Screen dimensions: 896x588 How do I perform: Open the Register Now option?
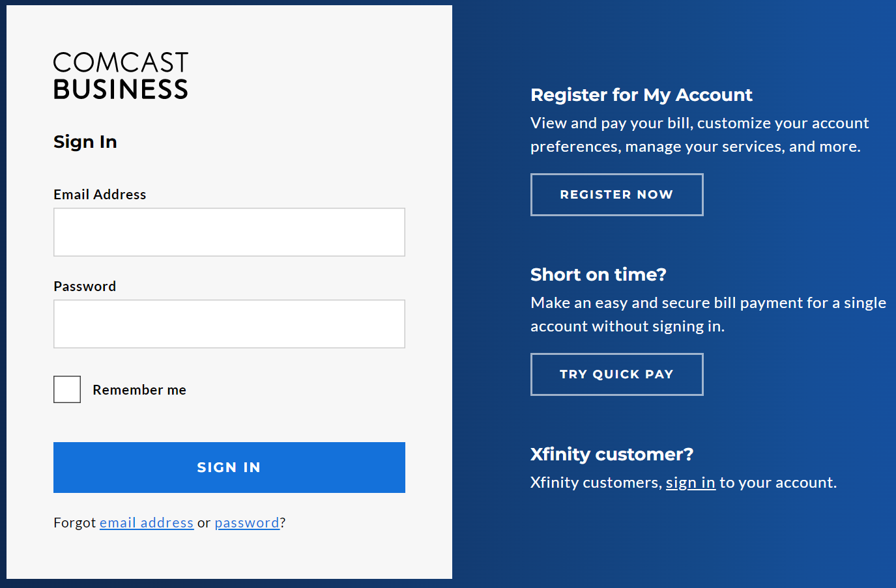(616, 194)
